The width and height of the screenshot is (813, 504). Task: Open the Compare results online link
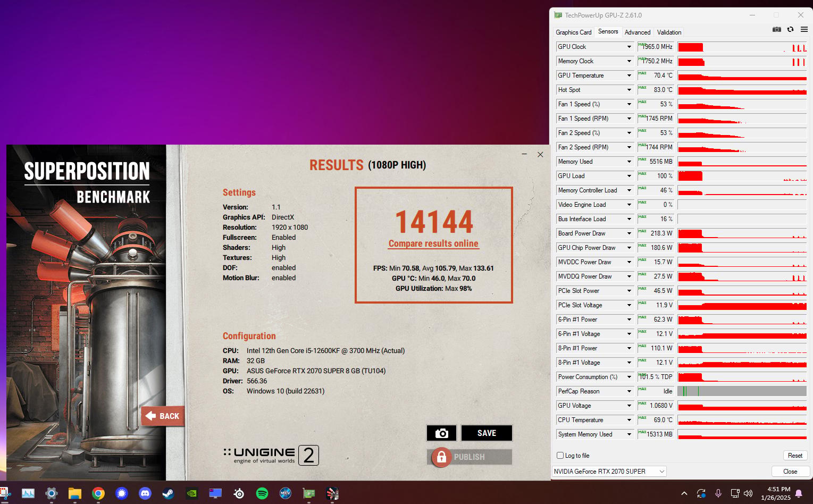tap(433, 243)
